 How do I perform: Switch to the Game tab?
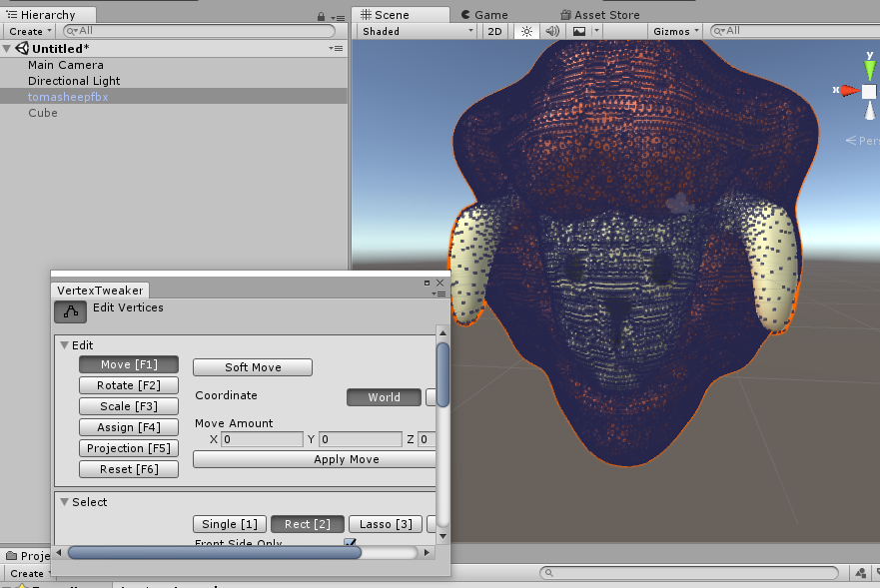484,15
